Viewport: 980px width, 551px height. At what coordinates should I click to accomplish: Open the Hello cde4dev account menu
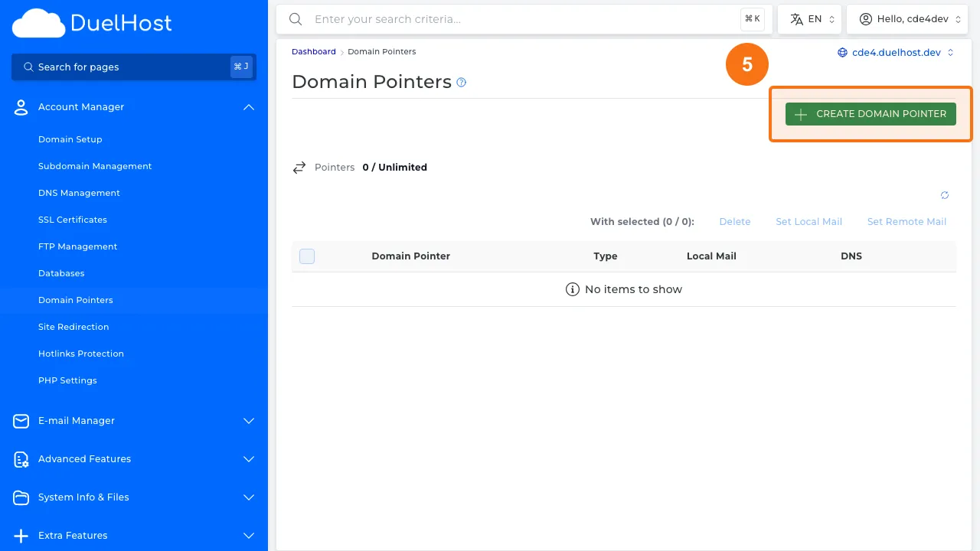pyautogui.click(x=907, y=18)
